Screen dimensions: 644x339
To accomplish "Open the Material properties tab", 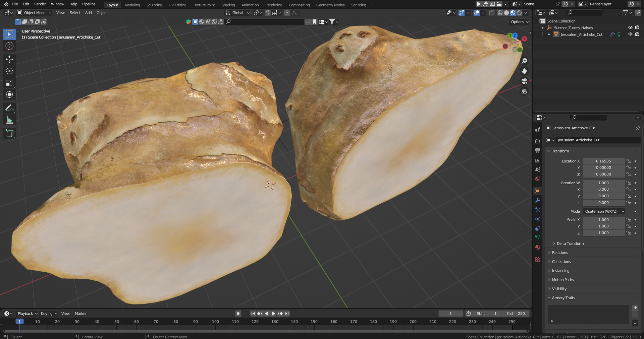I will [538, 247].
